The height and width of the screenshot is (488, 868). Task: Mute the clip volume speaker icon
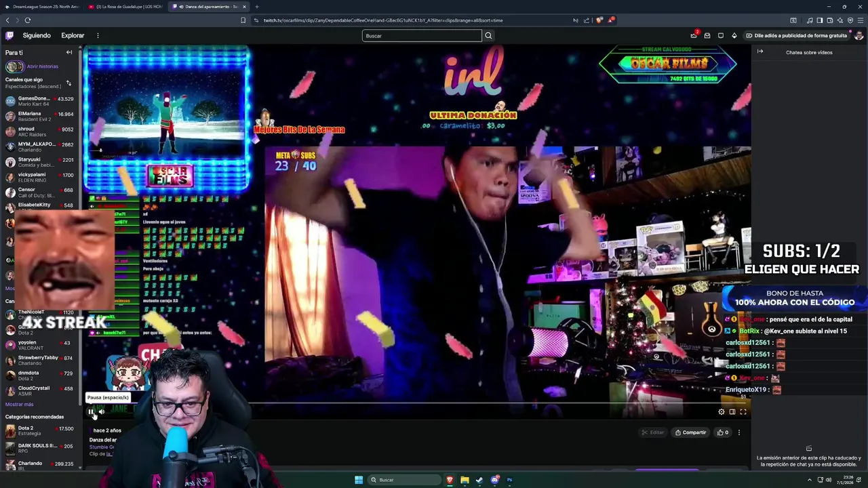click(102, 412)
